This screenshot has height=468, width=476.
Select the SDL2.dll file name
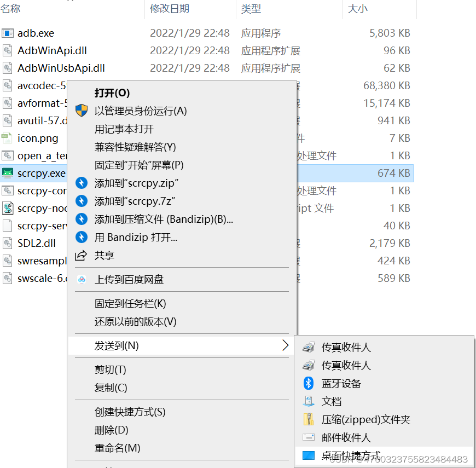(x=37, y=243)
